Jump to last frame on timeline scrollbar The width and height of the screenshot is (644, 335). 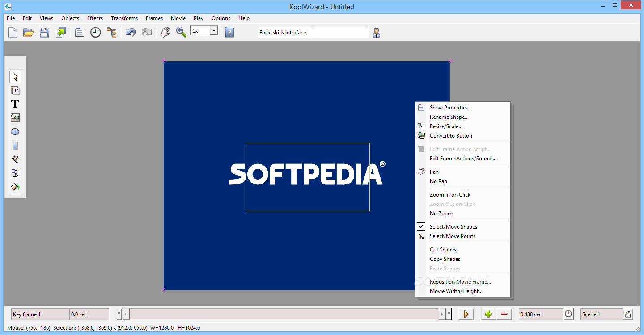pyautogui.click(x=449, y=314)
